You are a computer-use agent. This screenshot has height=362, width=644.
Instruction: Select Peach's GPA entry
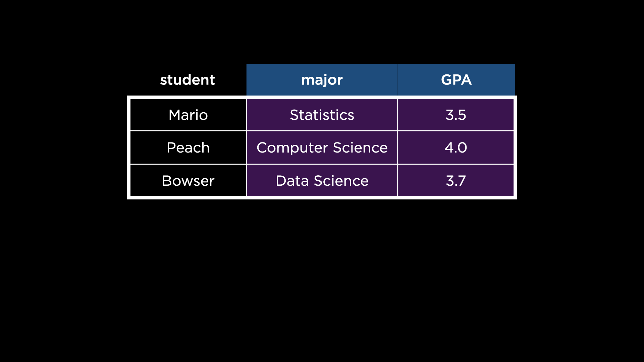point(455,147)
